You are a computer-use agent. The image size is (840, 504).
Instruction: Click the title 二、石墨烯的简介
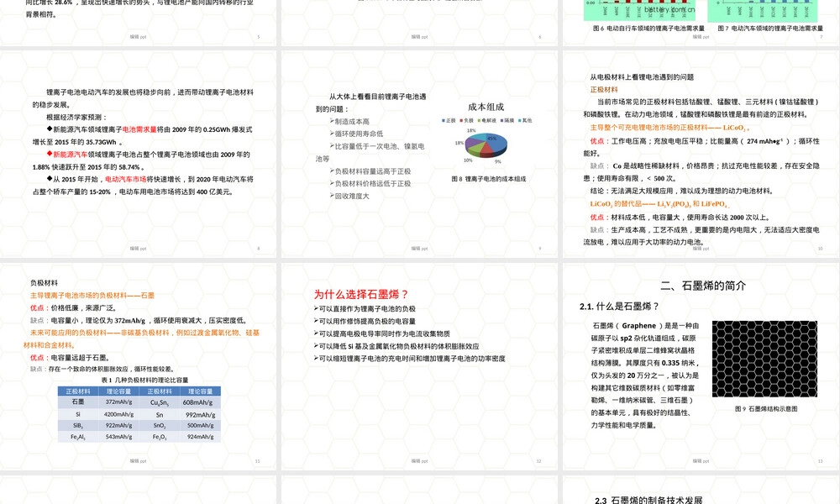703,286
